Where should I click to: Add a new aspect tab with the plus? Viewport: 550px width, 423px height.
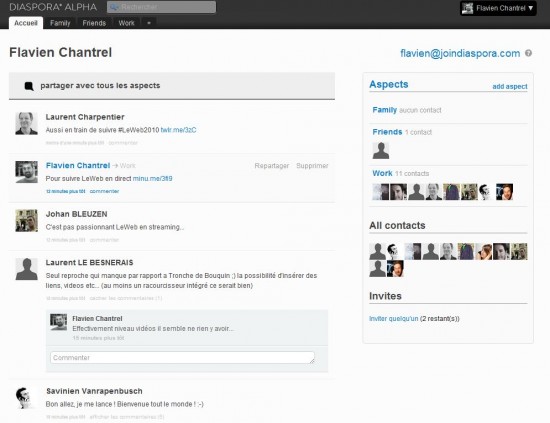click(x=149, y=23)
